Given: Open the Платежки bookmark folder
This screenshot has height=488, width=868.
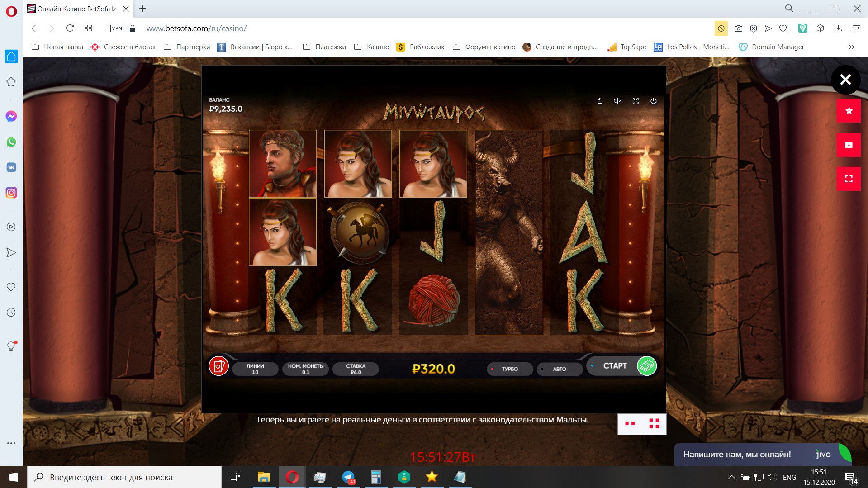Looking at the screenshot, I should coord(324,47).
